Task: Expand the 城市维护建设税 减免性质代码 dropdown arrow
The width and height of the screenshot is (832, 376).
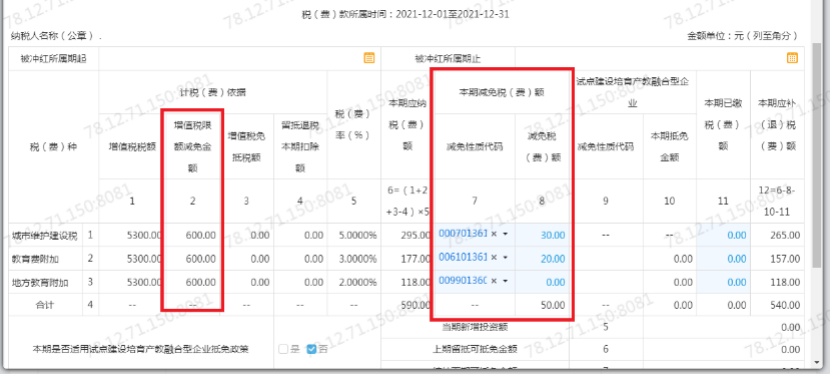Action: pyautogui.click(x=505, y=234)
